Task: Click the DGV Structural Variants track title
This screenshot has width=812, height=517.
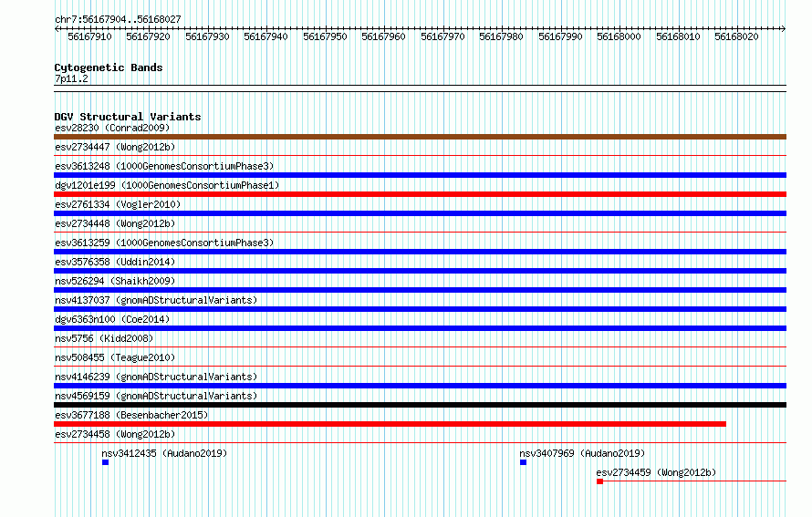Action: [128, 117]
